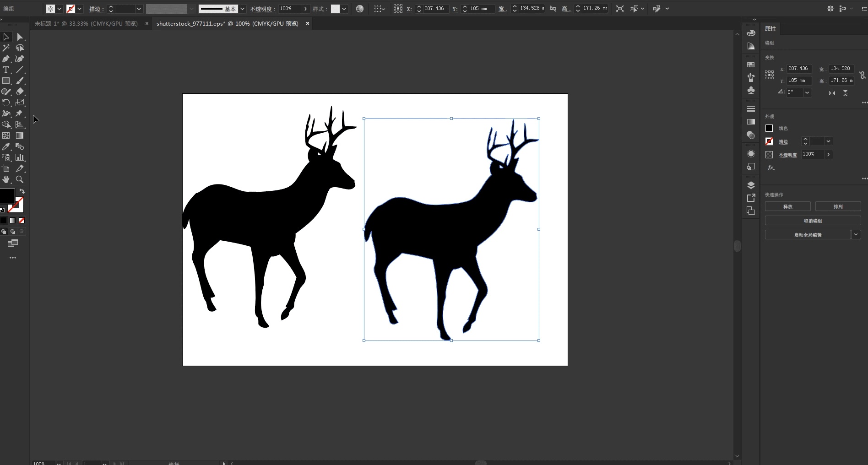868x465 pixels.
Task: Swap fill and stroke colors
Action: click(x=22, y=191)
